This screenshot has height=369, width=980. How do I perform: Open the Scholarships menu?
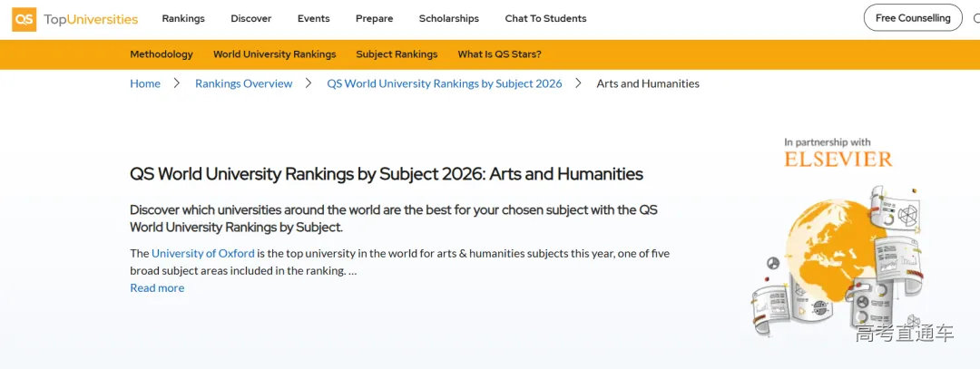pos(449,19)
